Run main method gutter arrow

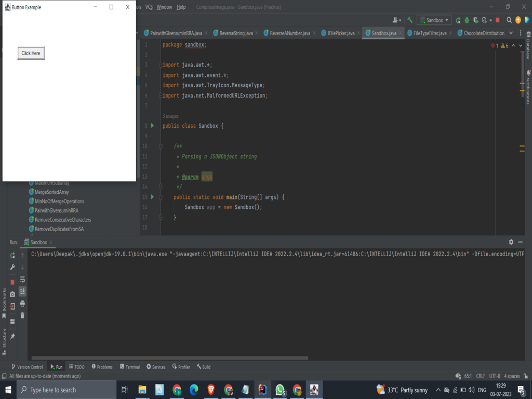point(152,197)
